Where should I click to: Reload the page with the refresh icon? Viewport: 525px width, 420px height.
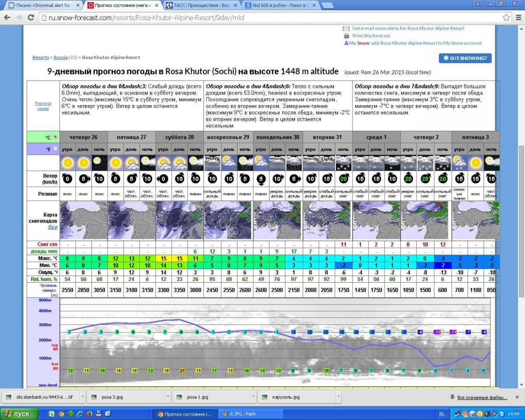click(x=31, y=17)
